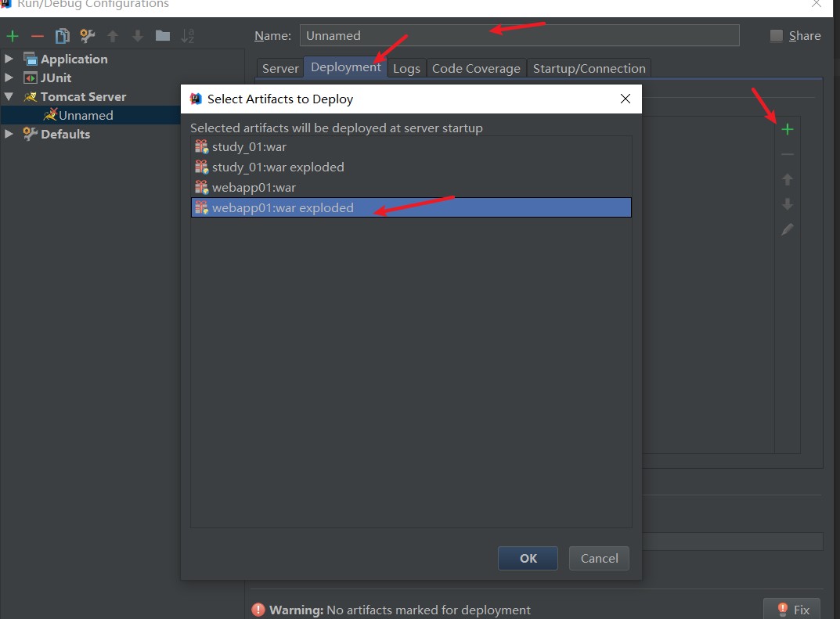
Task: Select webapp01:war artifact
Action: pos(412,187)
